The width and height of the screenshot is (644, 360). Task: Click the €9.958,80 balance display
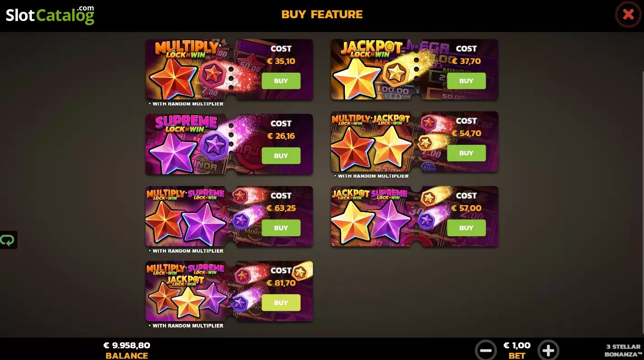click(127, 345)
